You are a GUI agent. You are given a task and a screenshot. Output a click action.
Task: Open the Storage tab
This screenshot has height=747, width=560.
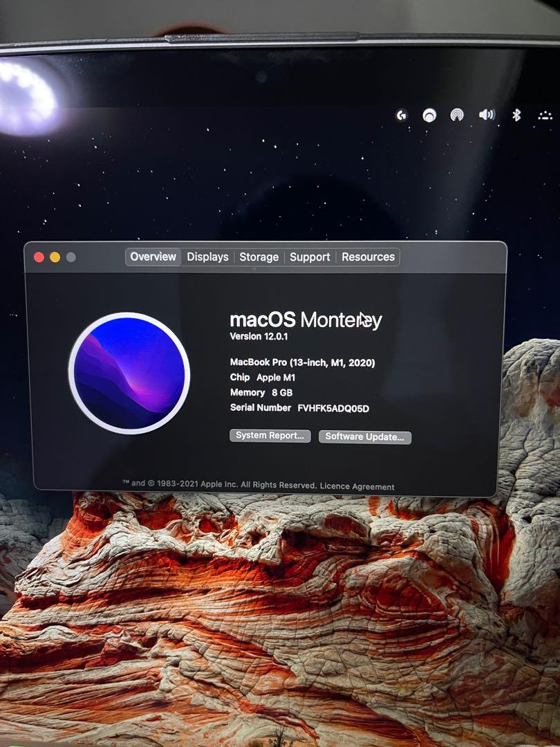click(x=259, y=257)
